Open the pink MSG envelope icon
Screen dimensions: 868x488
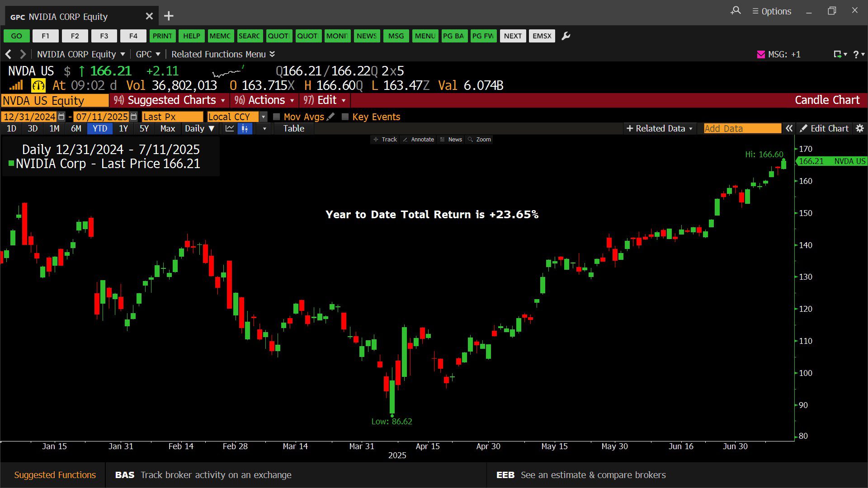pos(761,54)
